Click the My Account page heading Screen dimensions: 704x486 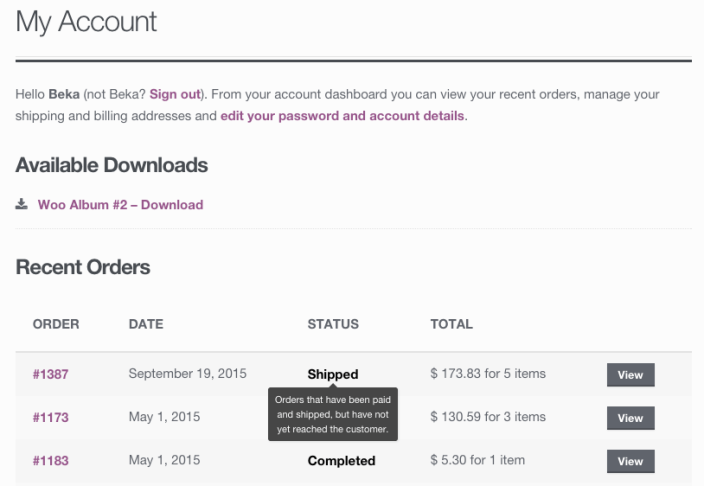[x=87, y=23]
